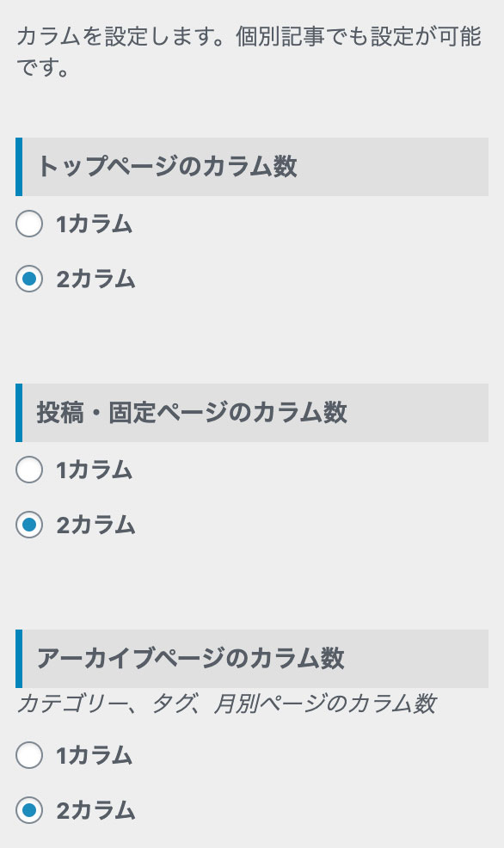Click the カラムを設定します description text
Image resolution: width=504 pixels, height=848 pixels.
pyautogui.click(x=249, y=52)
